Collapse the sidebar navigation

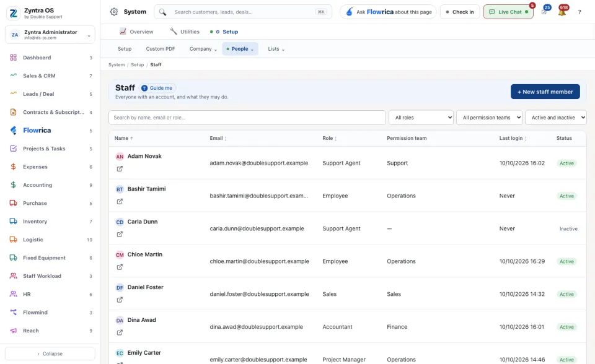(x=50, y=353)
